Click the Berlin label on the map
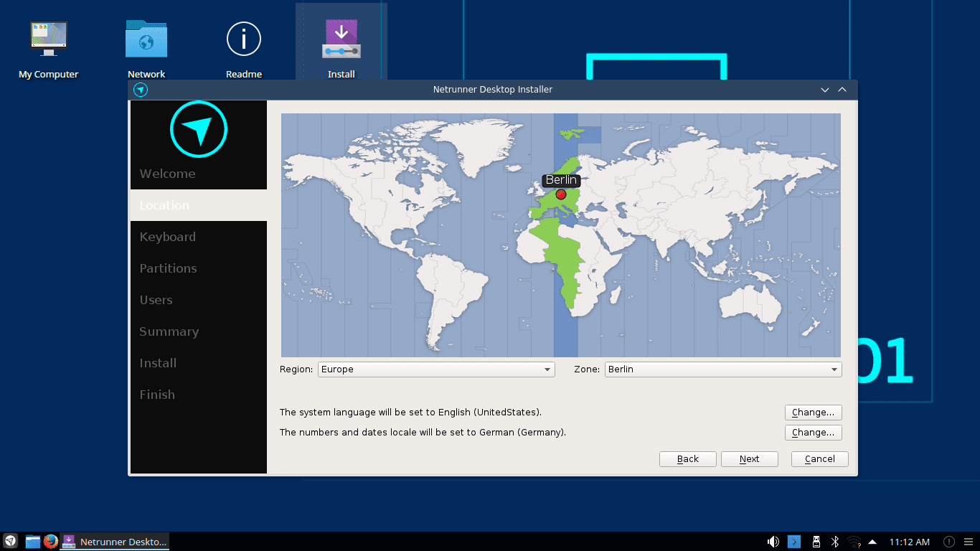 pyautogui.click(x=561, y=180)
